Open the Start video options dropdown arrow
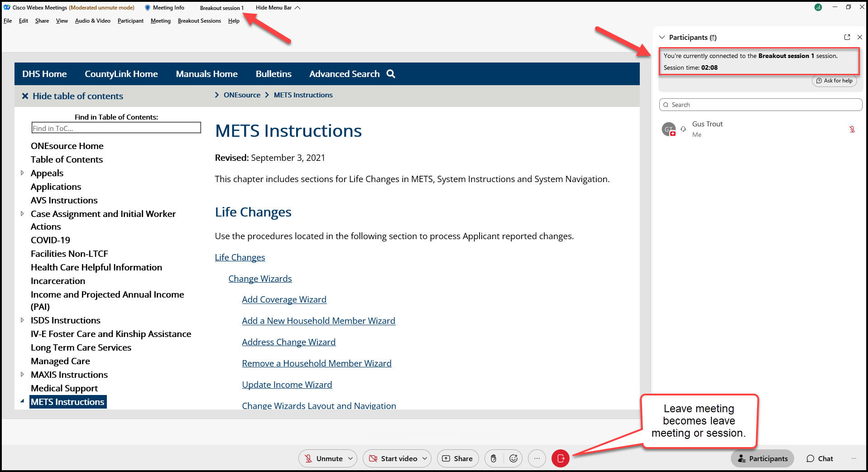 (x=425, y=458)
